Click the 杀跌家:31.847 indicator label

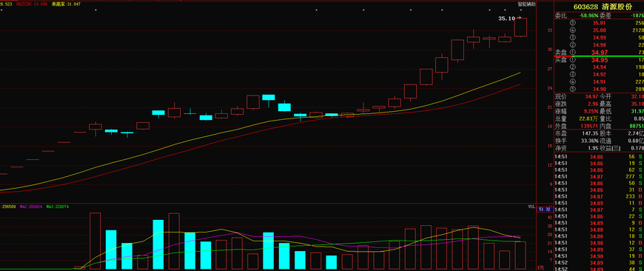pyautogui.click(x=66, y=4)
